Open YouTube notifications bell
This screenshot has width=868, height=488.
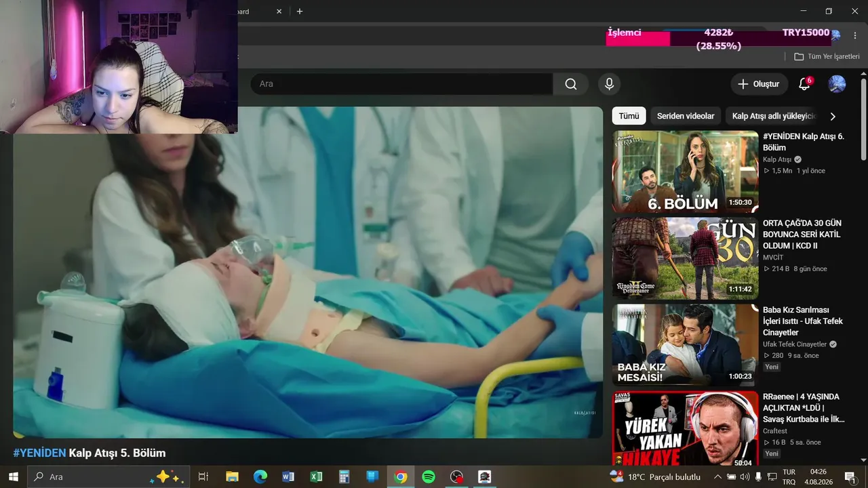click(x=804, y=84)
